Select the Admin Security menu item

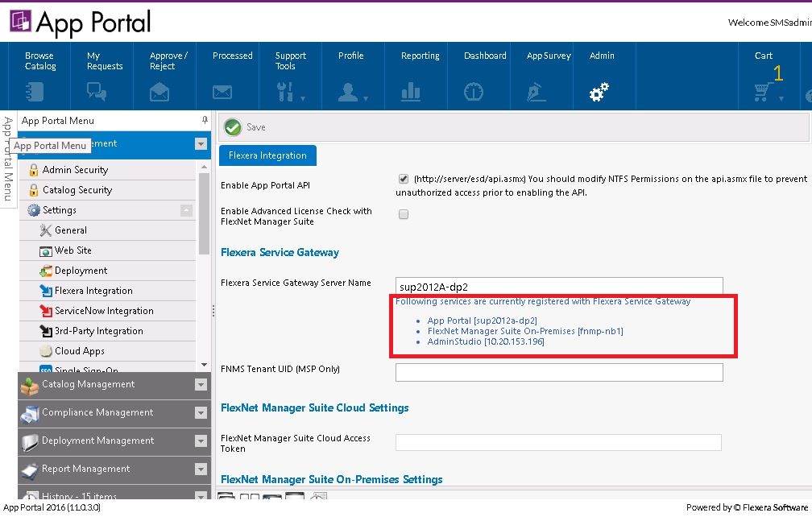pos(75,170)
